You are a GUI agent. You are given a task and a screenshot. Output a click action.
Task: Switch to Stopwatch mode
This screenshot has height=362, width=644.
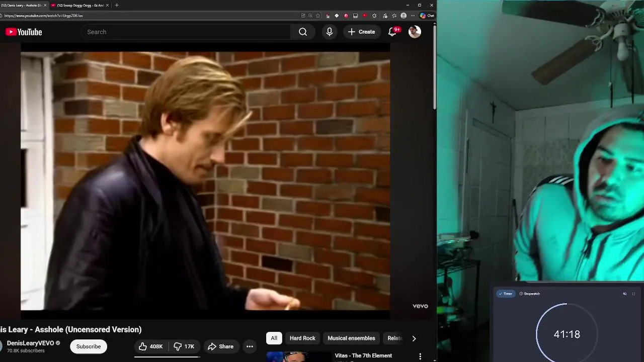[530, 294]
